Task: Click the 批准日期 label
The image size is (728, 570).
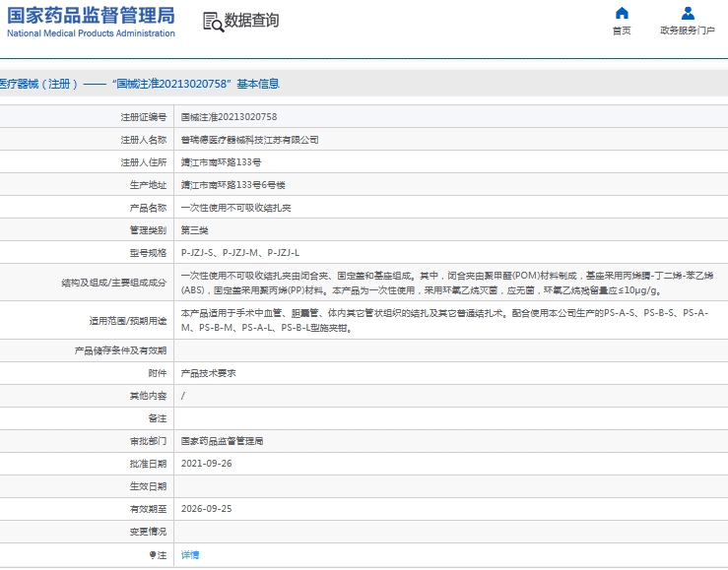Action: (x=148, y=464)
